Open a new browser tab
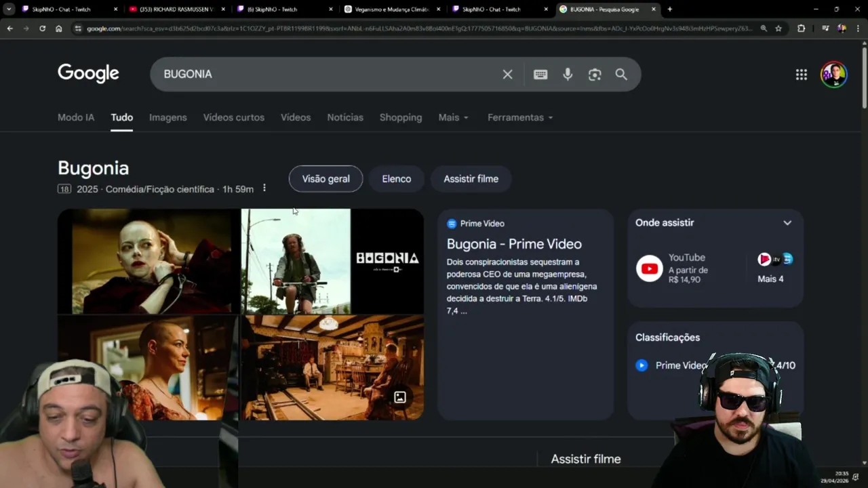Screen dimensions: 868x488 tap(670, 9)
